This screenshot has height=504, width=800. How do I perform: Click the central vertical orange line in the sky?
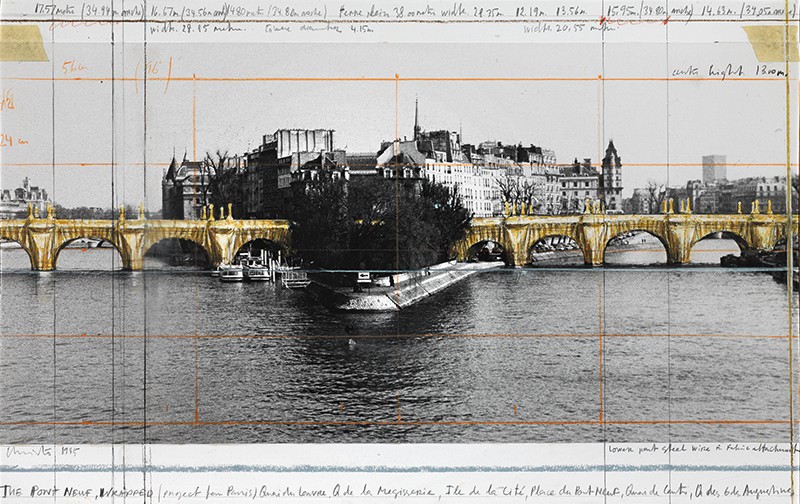tap(396, 110)
